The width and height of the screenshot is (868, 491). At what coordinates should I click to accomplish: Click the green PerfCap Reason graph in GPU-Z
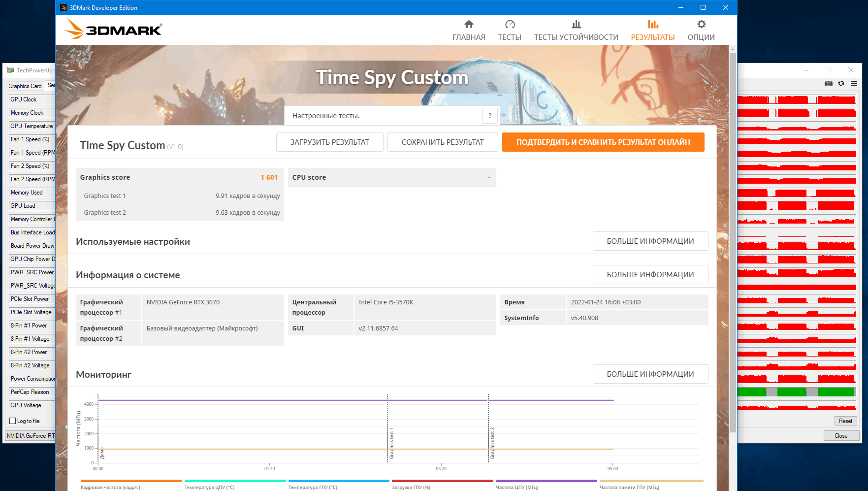(x=796, y=392)
